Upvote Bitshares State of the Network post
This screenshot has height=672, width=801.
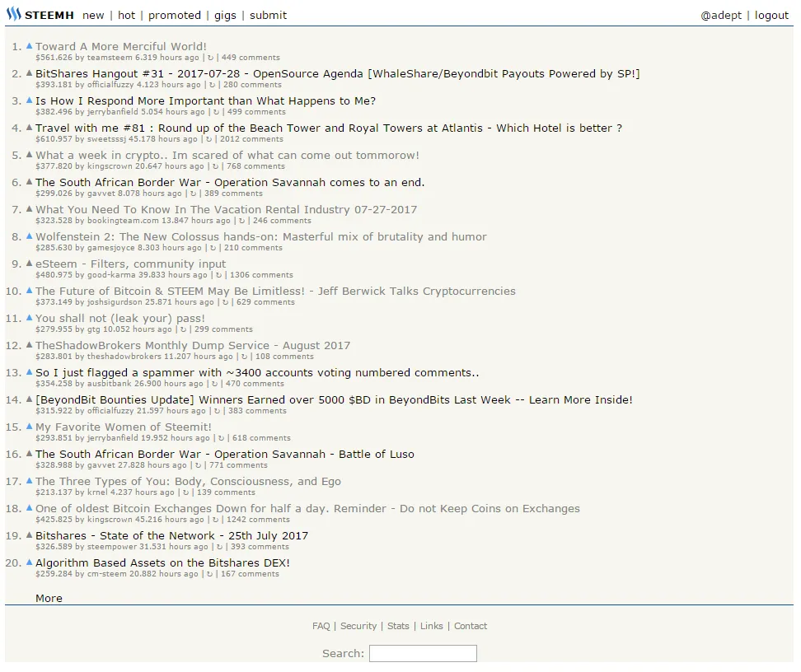pyautogui.click(x=29, y=534)
